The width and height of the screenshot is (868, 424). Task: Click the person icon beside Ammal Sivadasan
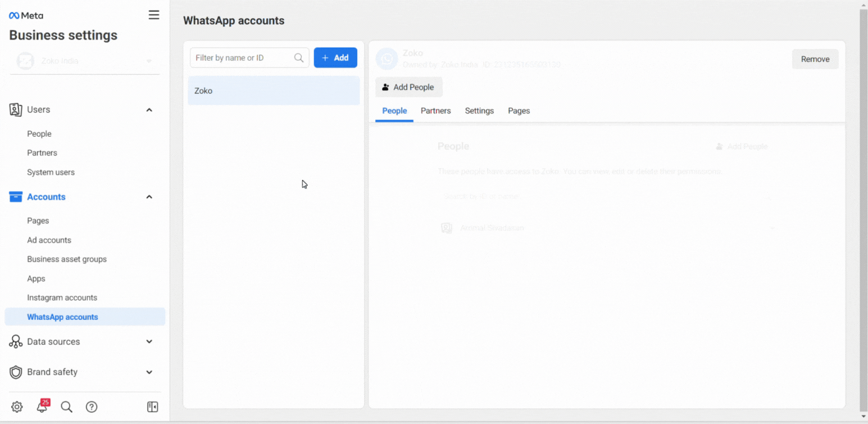click(x=447, y=228)
